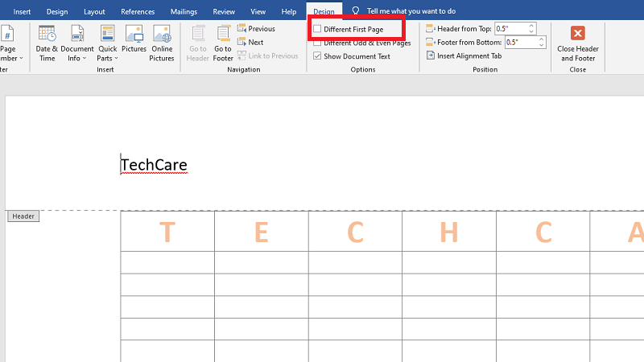Image resolution: width=644 pixels, height=362 pixels.
Task: Switch to the Layout ribbon tab
Action: [x=94, y=12]
